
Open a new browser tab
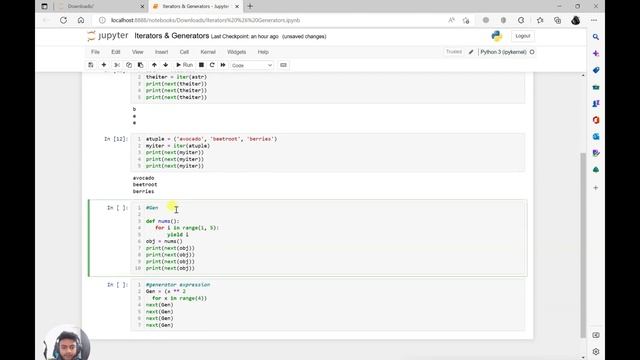coord(250,7)
